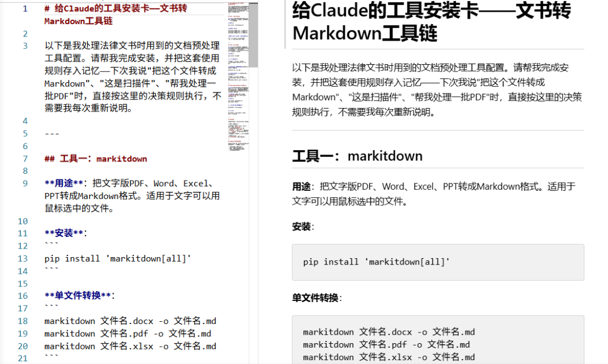Click the 'pip install' code block in preview
608x364 pixels.
pyautogui.click(x=438, y=262)
